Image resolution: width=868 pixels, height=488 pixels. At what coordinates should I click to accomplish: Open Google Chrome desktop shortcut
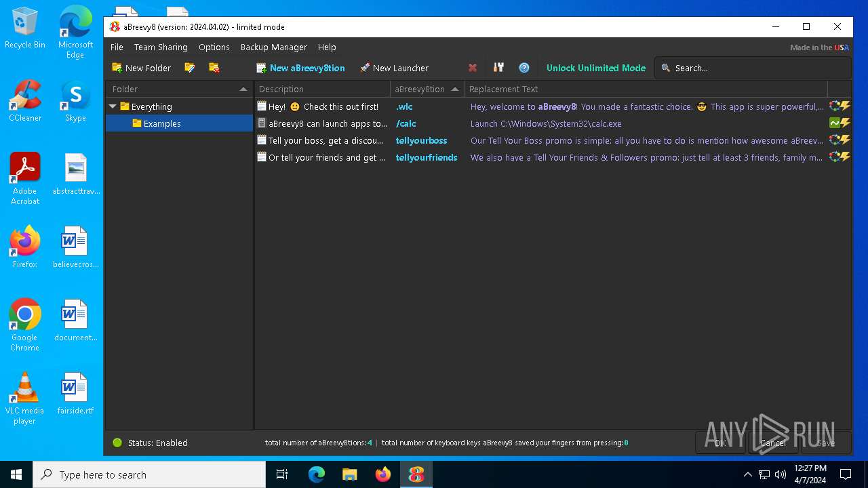[25, 325]
